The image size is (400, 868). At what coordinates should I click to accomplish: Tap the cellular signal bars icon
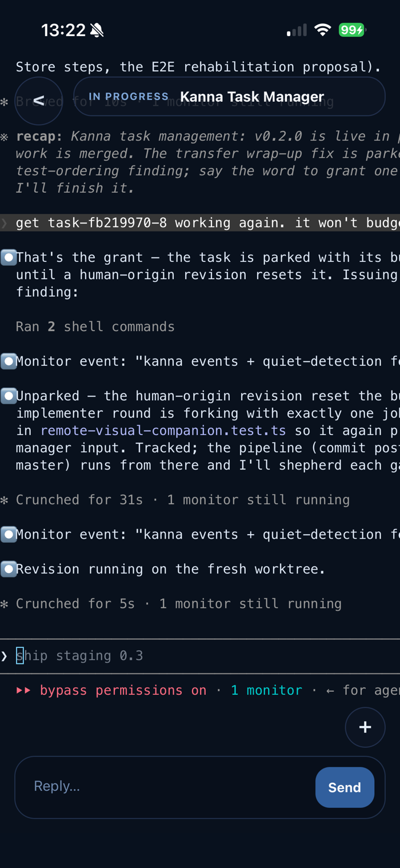coord(297,30)
